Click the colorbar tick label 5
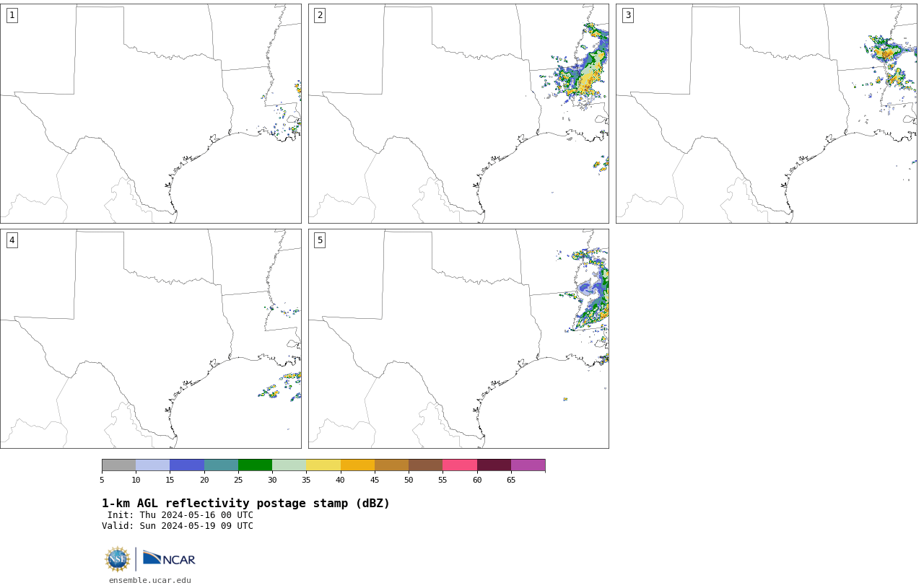The width and height of the screenshot is (924, 588). 102,480
